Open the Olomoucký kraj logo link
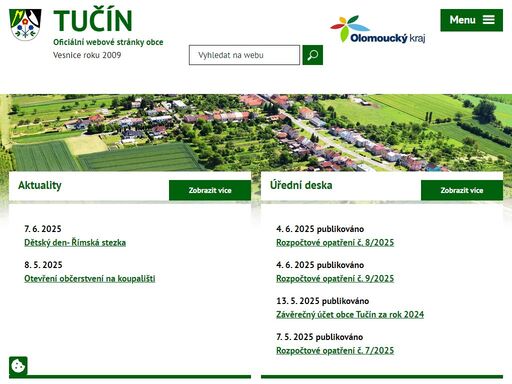 click(x=378, y=29)
